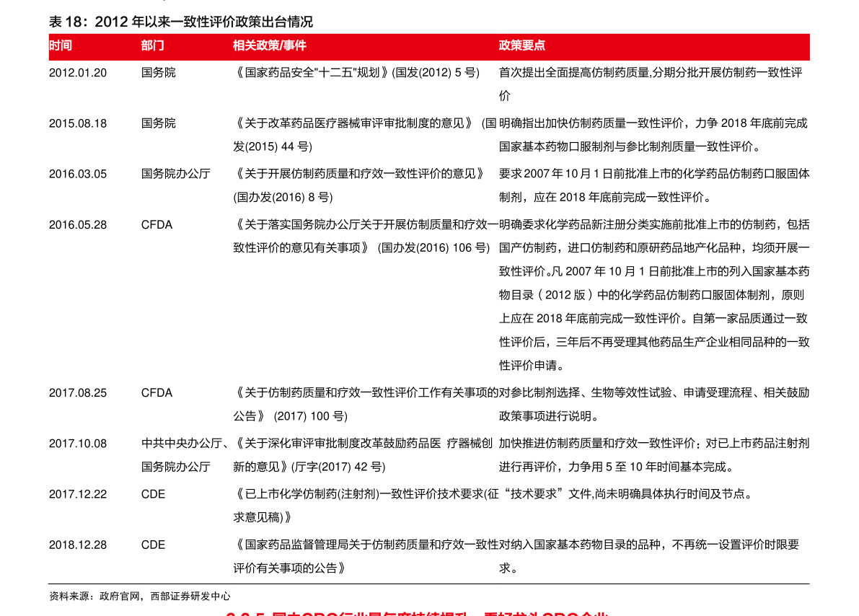Screen dimensions: 859x616
Task: Click the 2016.05.28 date entry
Action: pyautogui.click(x=78, y=224)
